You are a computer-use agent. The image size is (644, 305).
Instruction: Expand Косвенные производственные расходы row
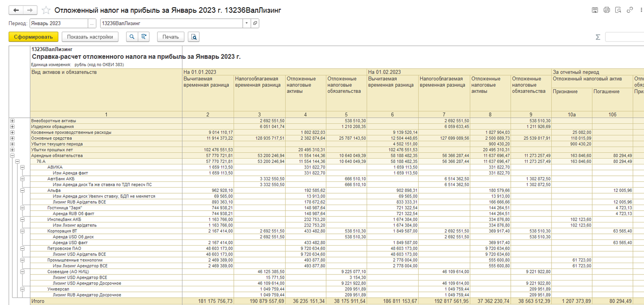[12, 132]
